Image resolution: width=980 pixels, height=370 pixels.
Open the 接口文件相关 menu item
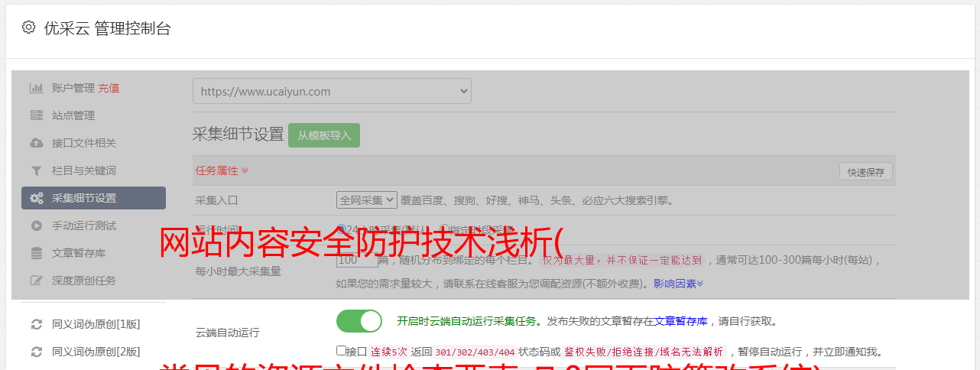pos(84,143)
